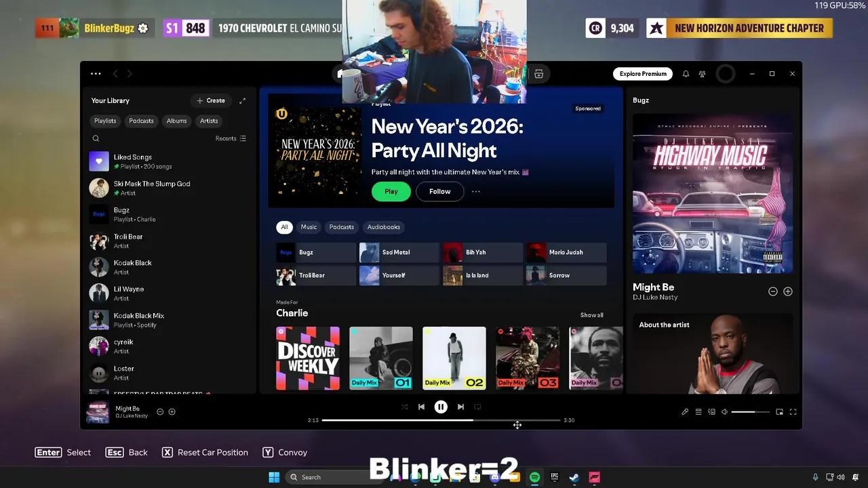Click the Windows taskbar Search box
The height and width of the screenshot is (488, 868).
click(334, 477)
